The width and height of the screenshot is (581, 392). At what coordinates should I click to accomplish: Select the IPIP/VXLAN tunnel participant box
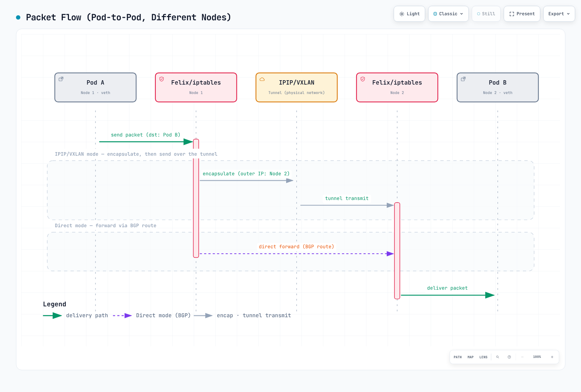point(297,87)
